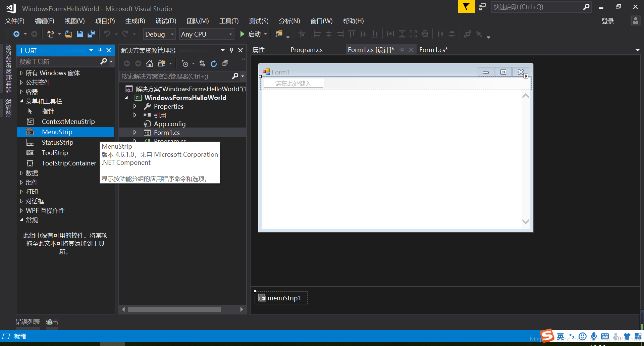Collapse the WindowsFormsHelloWorld project node
The image size is (644, 346).
tap(126, 98)
